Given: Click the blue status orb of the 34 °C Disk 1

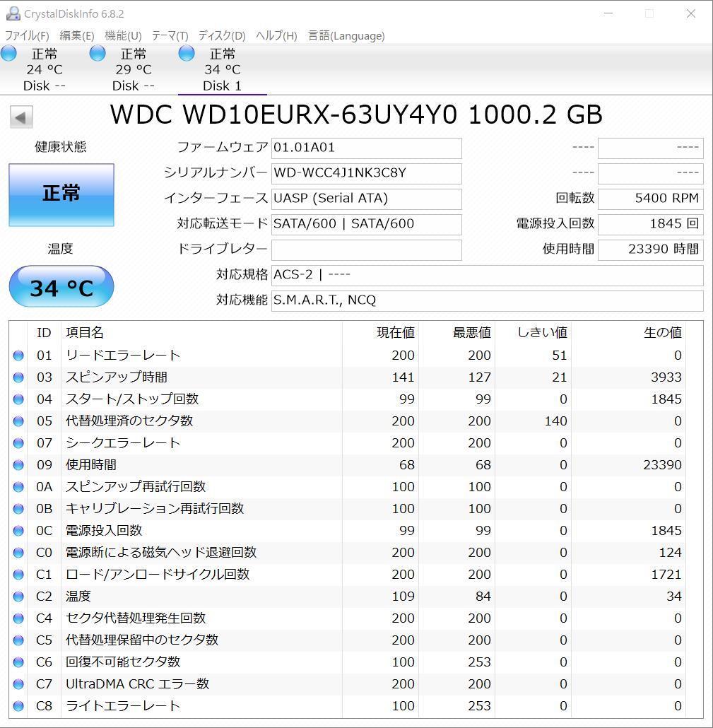Looking at the screenshot, I should (187, 54).
